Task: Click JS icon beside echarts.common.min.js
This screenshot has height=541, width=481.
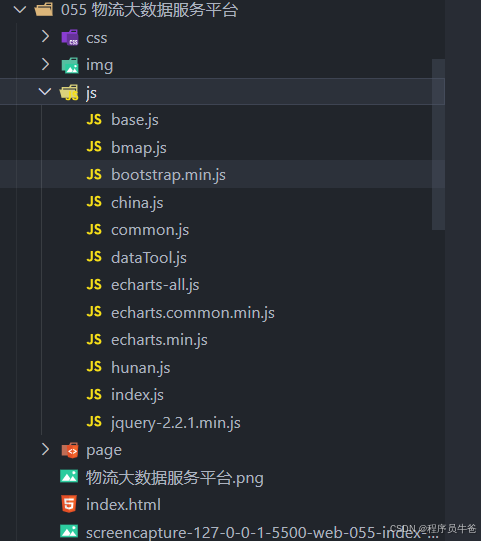Action: pyautogui.click(x=94, y=312)
